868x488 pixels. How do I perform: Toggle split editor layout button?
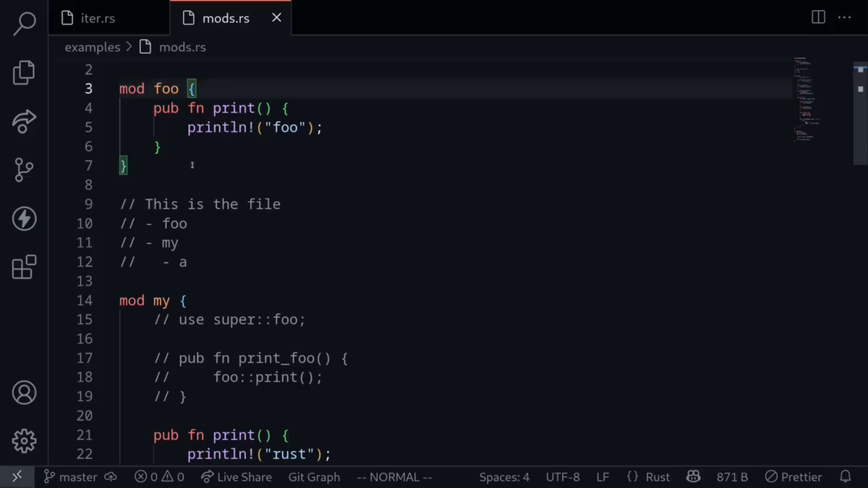click(818, 17)
